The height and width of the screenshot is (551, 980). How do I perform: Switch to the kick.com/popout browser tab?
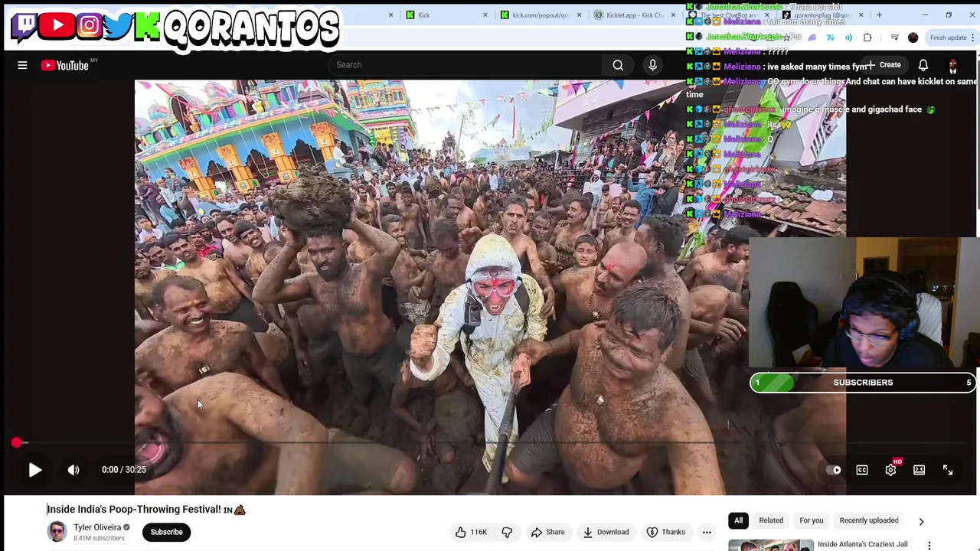coord(540,15)
